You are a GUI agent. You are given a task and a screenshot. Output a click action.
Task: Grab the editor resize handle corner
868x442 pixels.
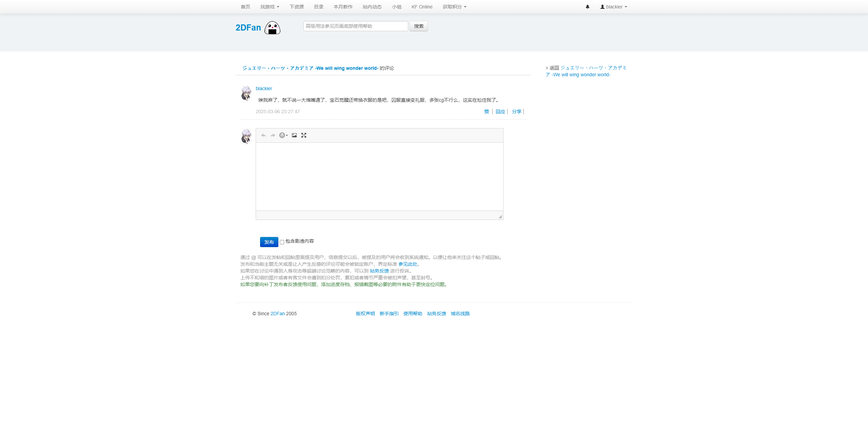coord(500,217)
